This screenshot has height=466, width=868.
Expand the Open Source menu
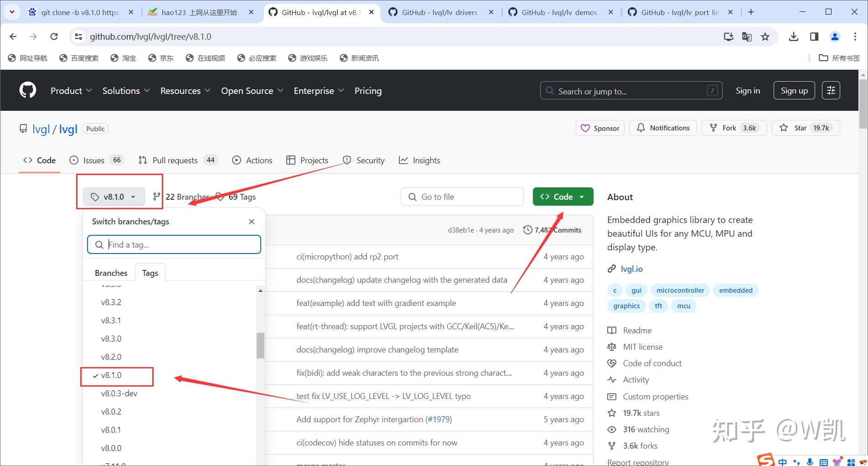pos(252,91)
